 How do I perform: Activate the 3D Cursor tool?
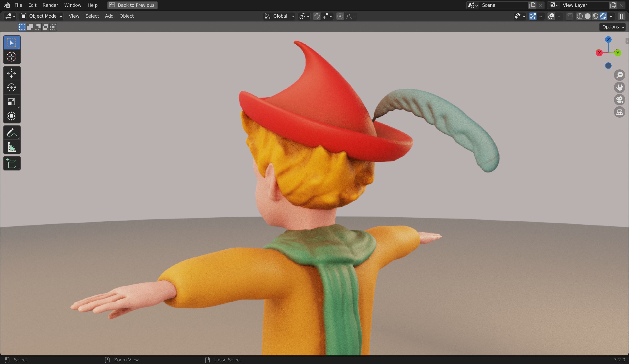12,57
